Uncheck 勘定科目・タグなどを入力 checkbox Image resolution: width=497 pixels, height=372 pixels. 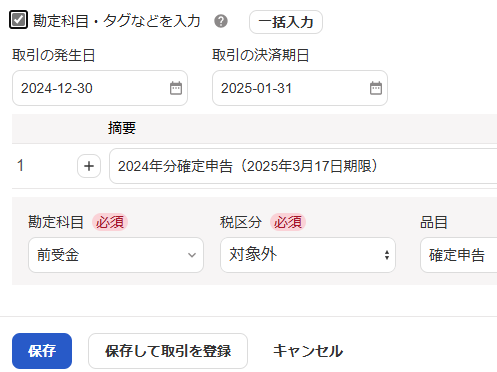18,20
